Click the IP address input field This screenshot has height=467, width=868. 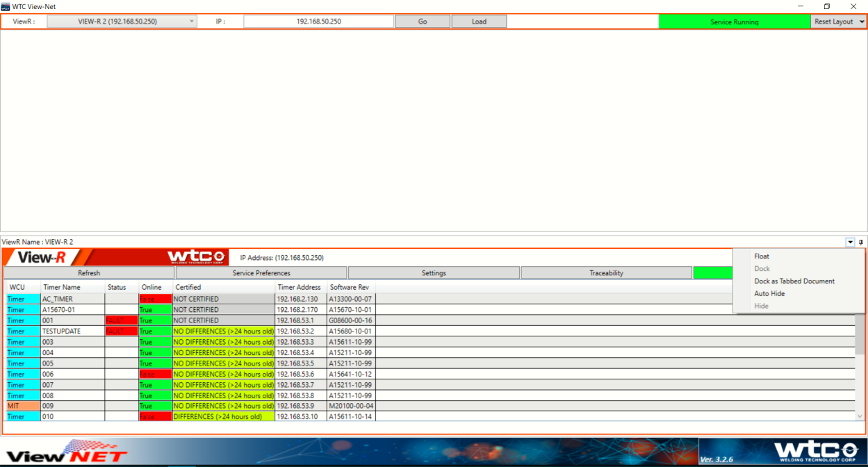(319, 22)
